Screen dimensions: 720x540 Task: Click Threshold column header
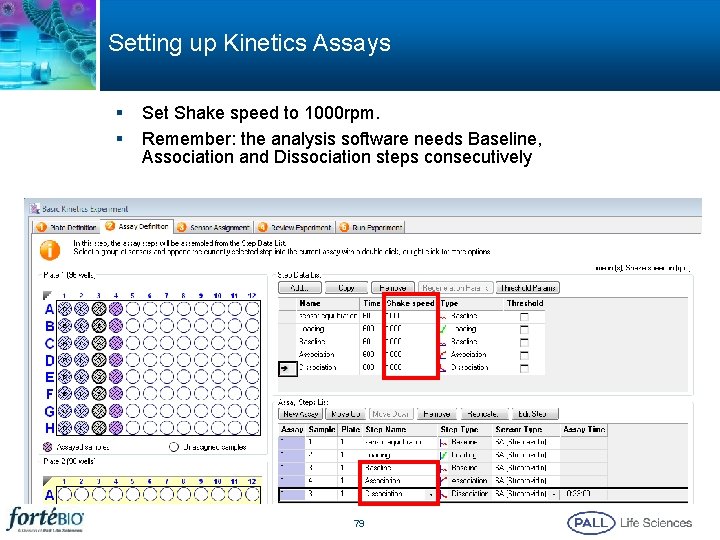(x=525, y=303)
